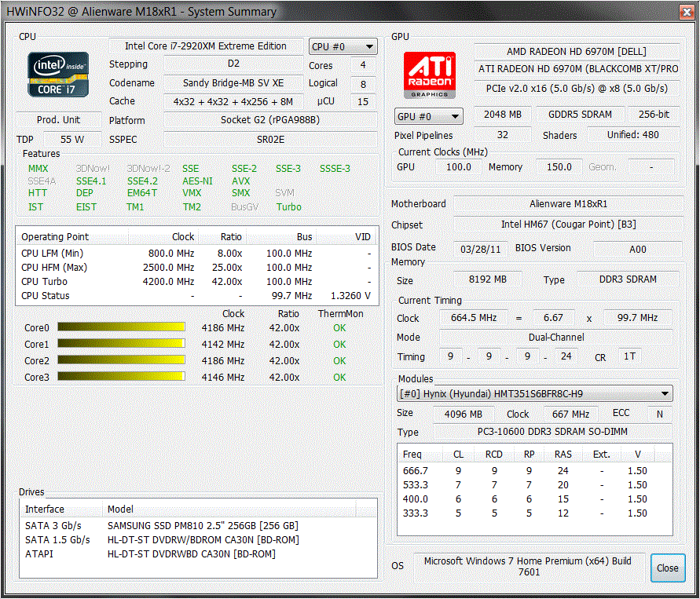Click the Windows 7 Home Premium OS field

click(x=528, y=566)
